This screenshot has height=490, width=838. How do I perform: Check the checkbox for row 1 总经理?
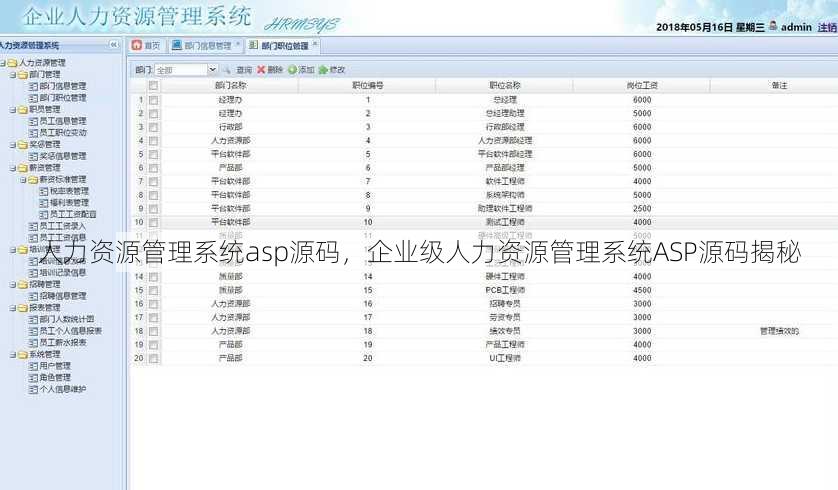(153, 100)
